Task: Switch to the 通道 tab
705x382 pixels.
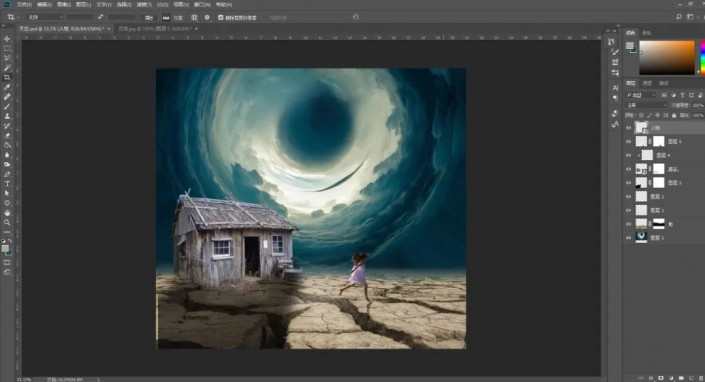Action: [x=647, y=84]
